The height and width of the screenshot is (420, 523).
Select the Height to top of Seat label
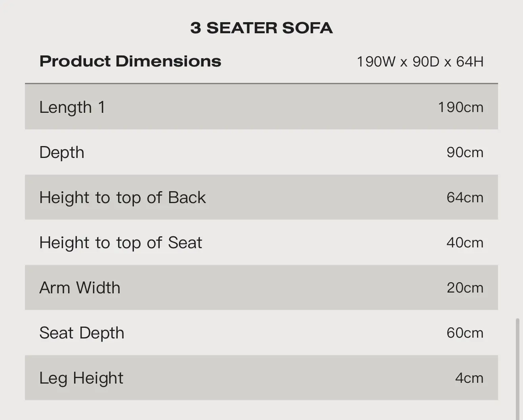[x=120, y=243]
